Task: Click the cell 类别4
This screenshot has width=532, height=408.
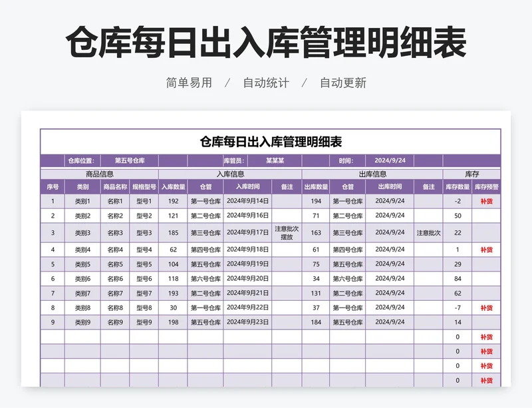Action: tap(82, 250)
